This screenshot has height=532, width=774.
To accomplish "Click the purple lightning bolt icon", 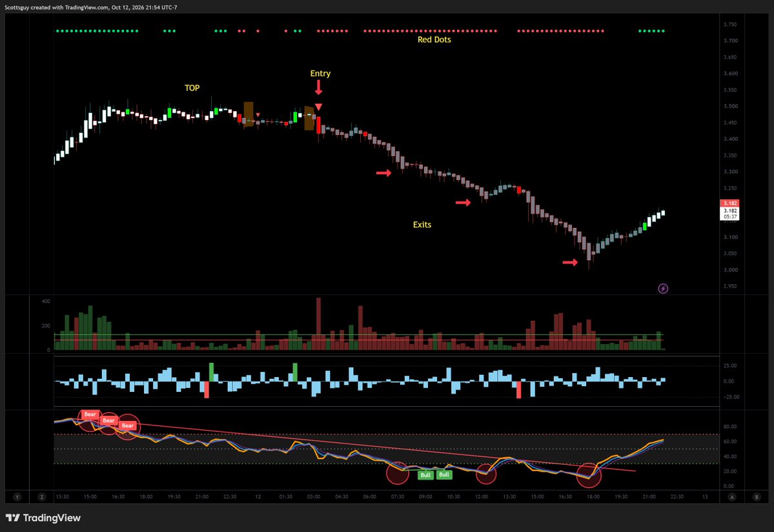I will (663, 288).
